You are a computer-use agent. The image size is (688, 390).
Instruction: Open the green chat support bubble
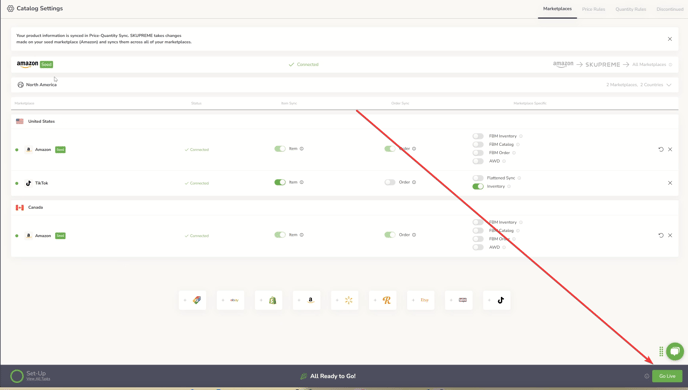(675, 351)
